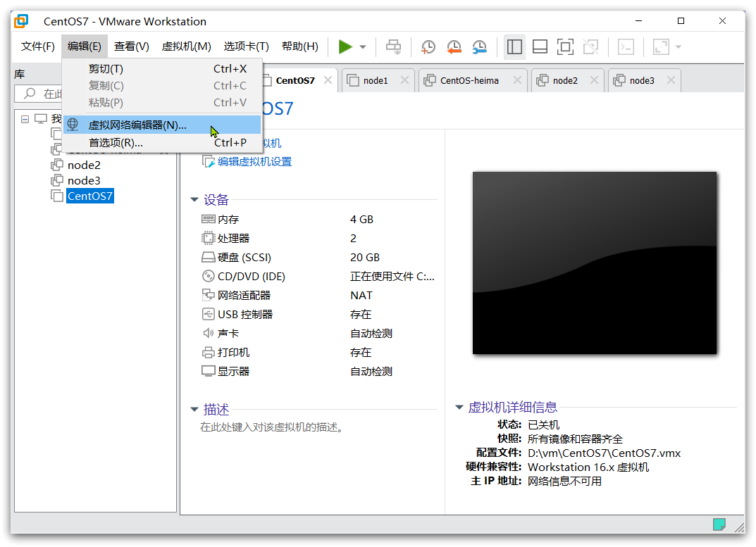This screenshot has width=756, height=547.
Task: Collapse the Description (描述) section
Action: point(194,410)
